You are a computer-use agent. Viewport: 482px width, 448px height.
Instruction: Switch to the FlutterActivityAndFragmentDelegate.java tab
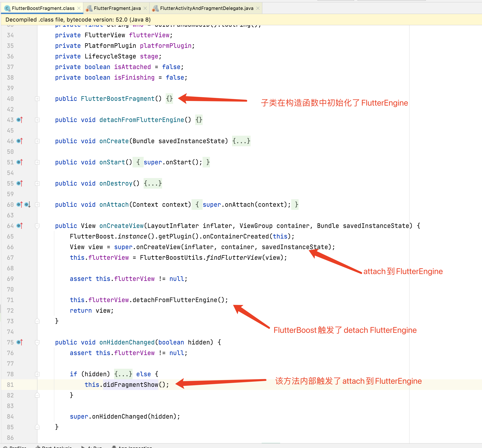pyautogui.click(x=206, y=8)
